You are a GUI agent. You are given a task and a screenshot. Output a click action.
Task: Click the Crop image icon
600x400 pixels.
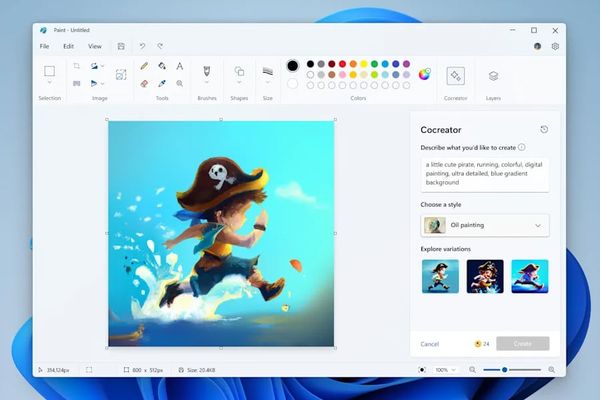[77, 66]
